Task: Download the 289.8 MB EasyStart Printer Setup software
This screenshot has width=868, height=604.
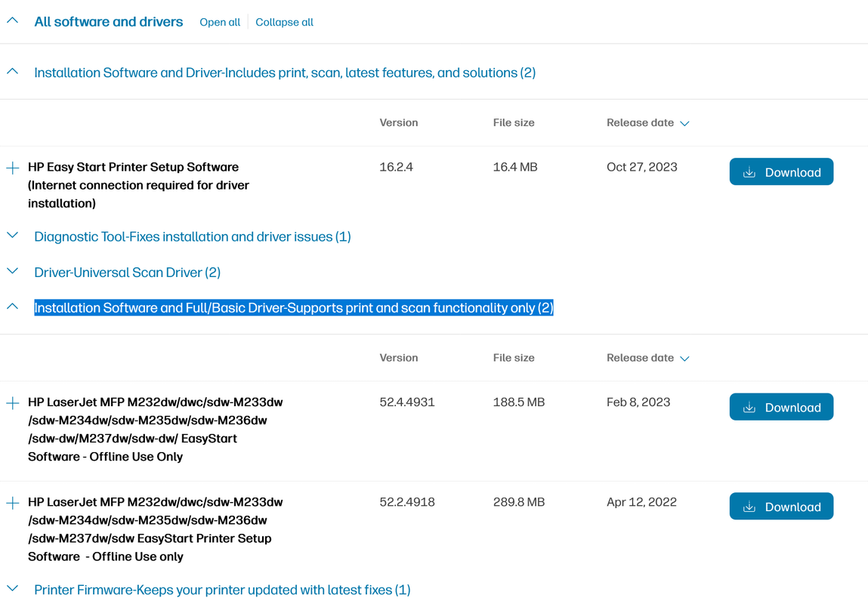Action: pos(781,507)
